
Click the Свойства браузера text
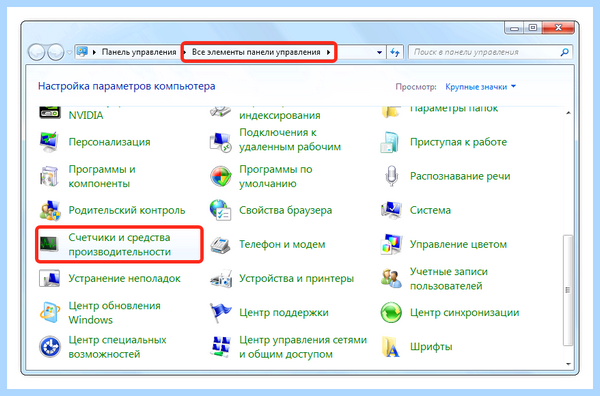click(x=285, y=210)
